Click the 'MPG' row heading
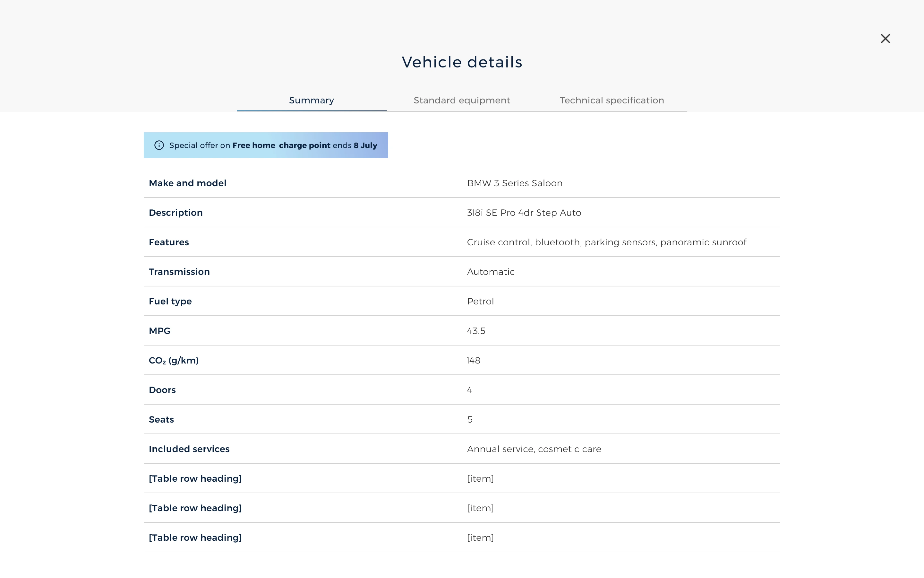 [159, 331]
